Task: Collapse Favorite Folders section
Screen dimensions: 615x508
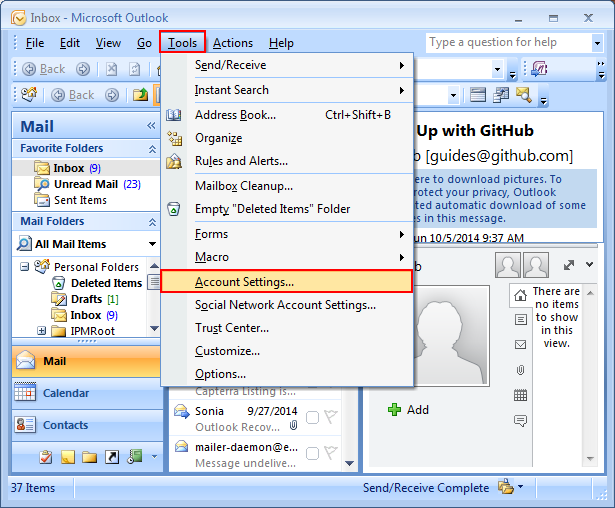Action: click(152, 149)
